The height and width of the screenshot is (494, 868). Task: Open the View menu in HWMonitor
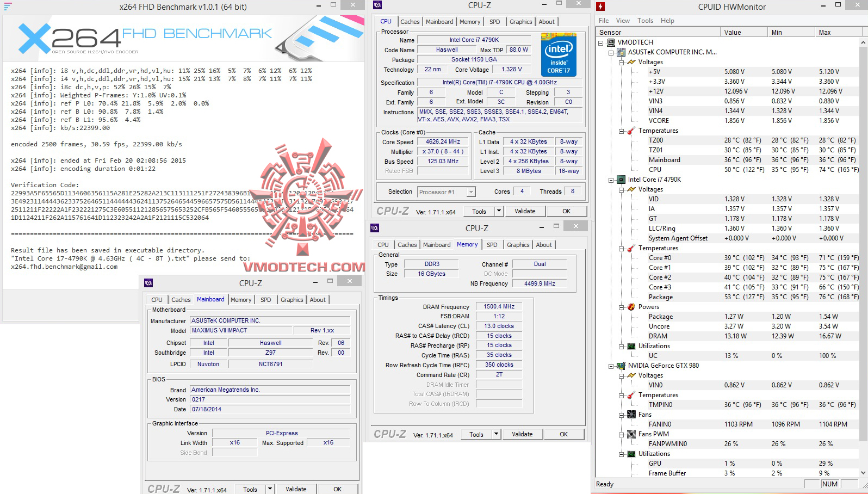tap(623, 21)
